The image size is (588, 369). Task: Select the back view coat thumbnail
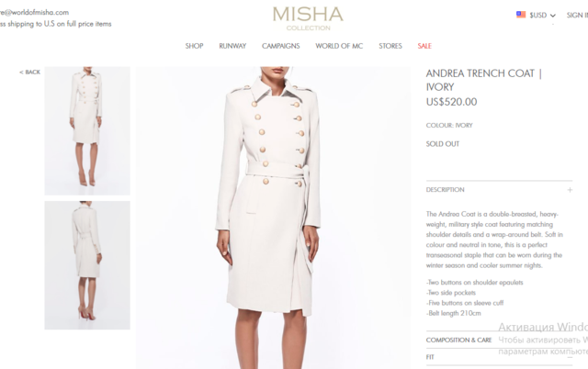(87, 265)
